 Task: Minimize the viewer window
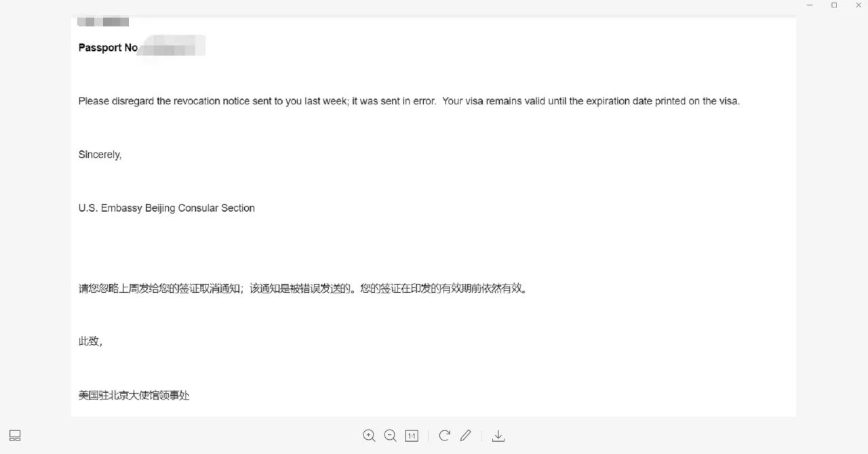(809, 5)
